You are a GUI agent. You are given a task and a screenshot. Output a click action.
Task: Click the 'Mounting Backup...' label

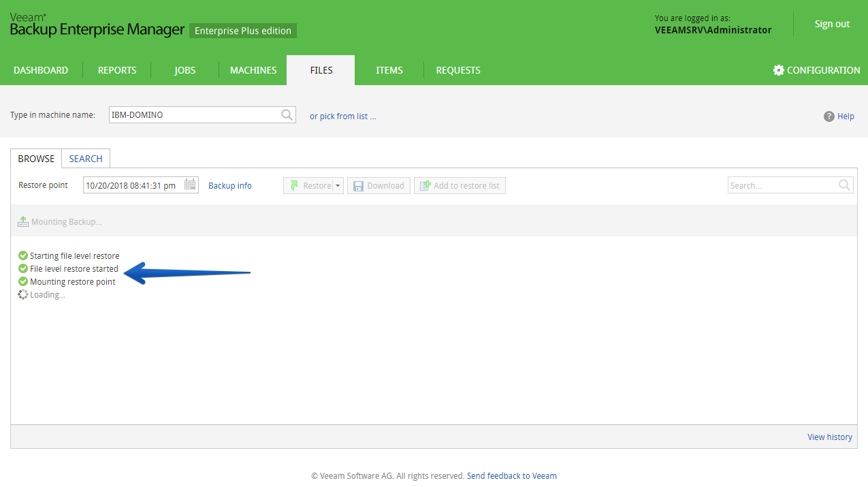(67, 222)
